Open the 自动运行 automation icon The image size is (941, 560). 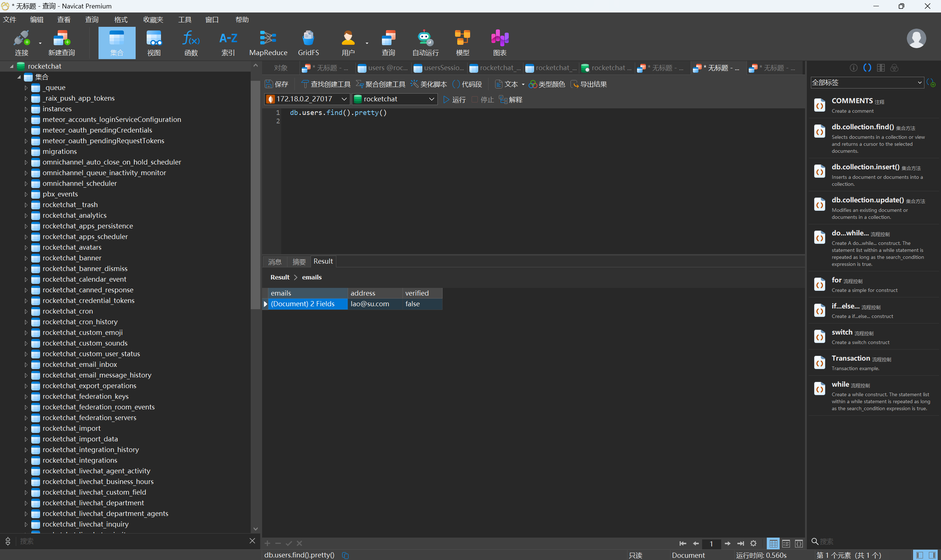click(425, 42)
